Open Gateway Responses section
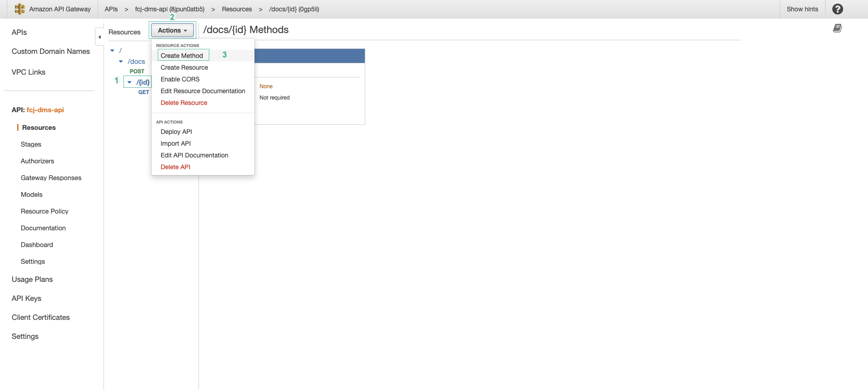Viewport: 868px width, 390px height. [x=51, y=178]
